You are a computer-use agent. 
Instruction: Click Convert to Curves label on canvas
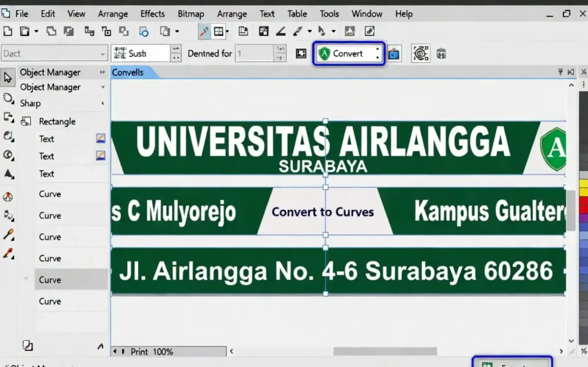pos(323,212)
